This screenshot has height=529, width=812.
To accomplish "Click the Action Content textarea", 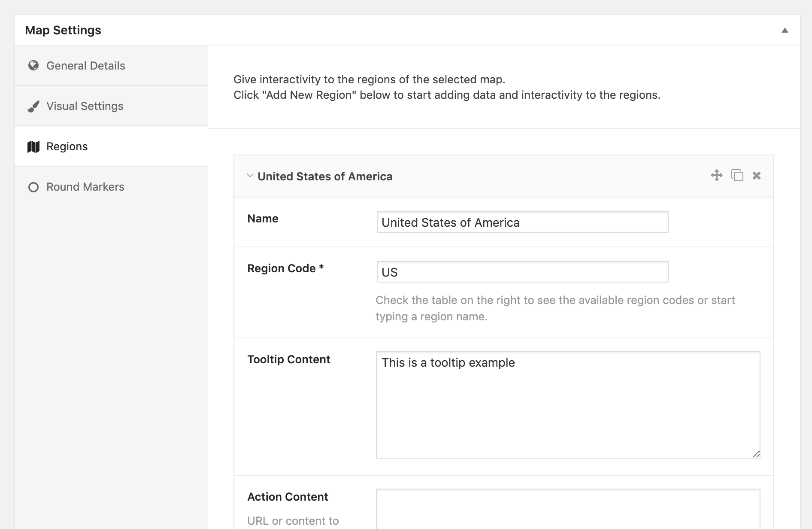I will coord(568,509).
